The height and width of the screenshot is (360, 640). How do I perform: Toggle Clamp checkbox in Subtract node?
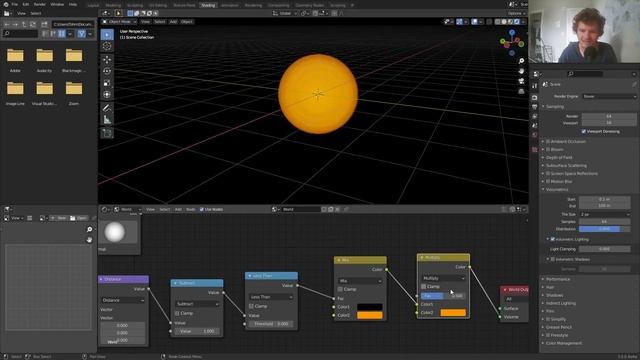click(x=177, y=313)
